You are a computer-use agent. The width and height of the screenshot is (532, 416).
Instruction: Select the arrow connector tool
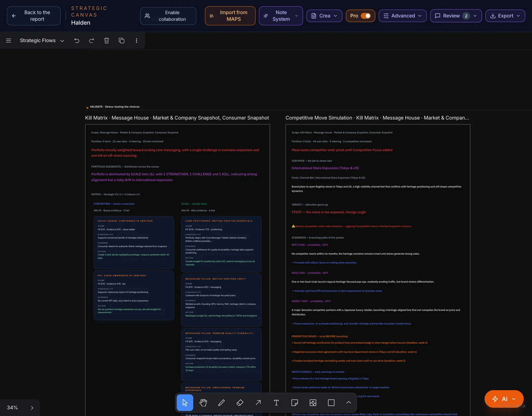[258, 403]
